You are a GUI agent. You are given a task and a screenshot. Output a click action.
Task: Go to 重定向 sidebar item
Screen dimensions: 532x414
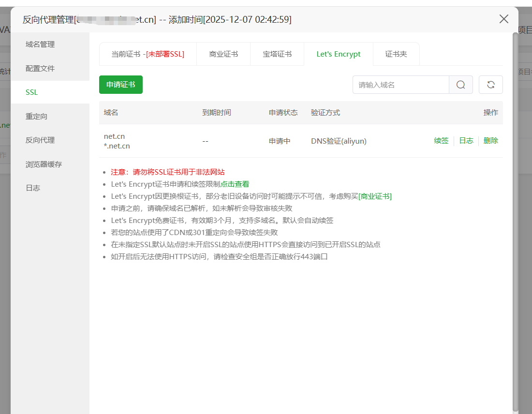36,117
